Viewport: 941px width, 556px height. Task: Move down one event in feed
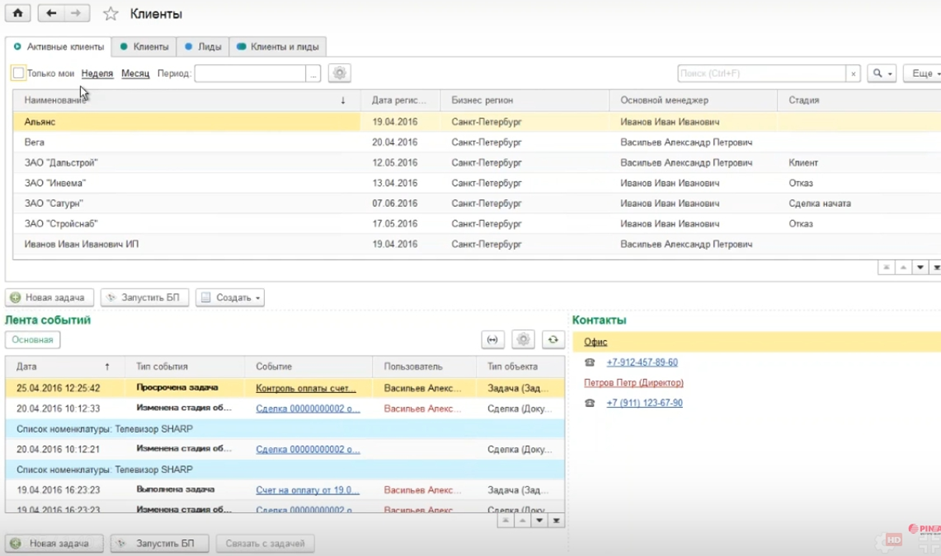[x=540, y=521]
